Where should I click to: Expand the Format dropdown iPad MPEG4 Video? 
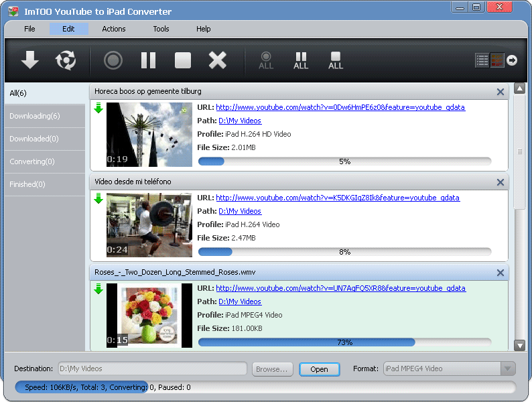508,368
